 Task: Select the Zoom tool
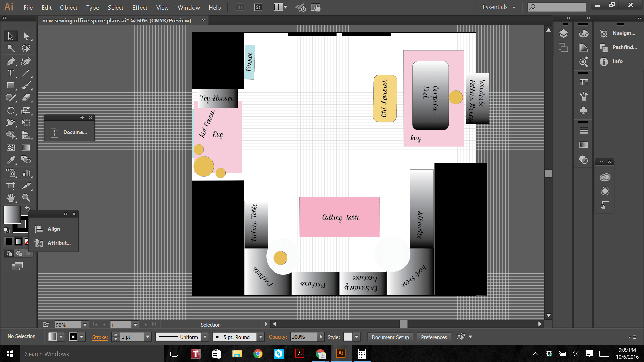[x=26, y=198]
